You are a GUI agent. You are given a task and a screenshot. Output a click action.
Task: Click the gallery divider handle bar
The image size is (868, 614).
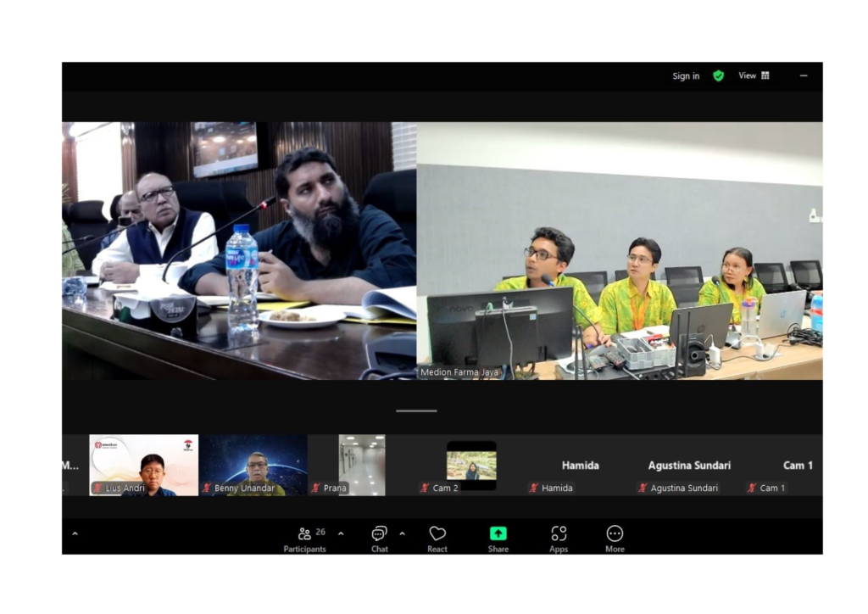tap(416, 410)
